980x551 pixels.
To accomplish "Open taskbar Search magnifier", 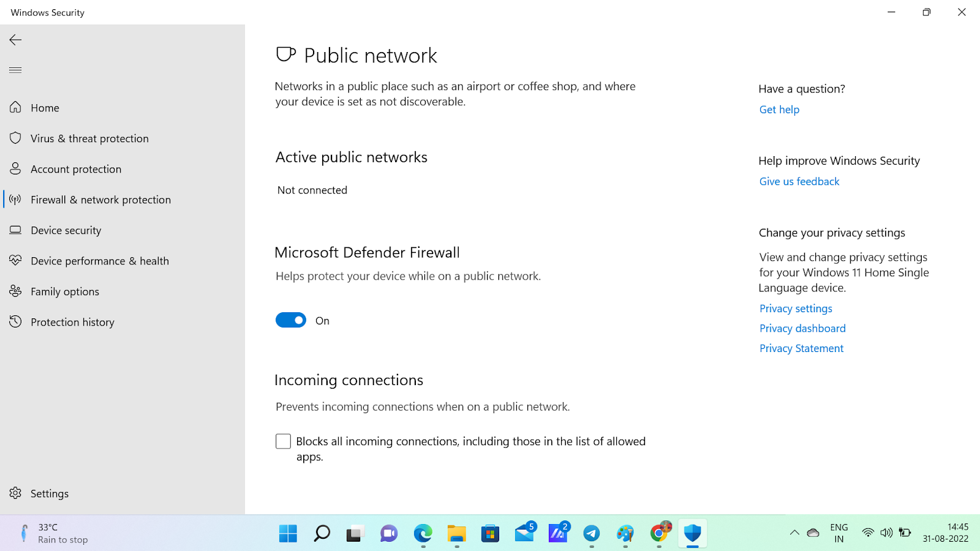I will point(322,534).
